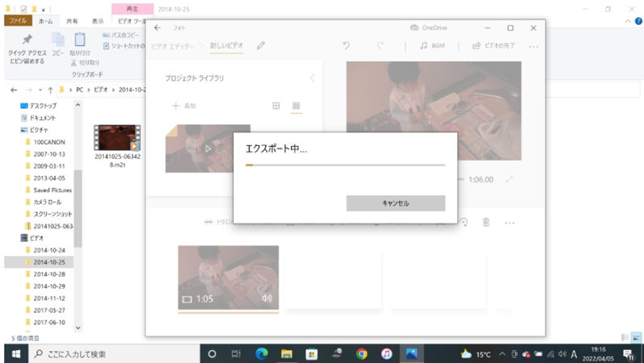The width and height of the screenshot is (644, 363).
Task: Expand preview to full screen
Action: [x=509, y=179]
